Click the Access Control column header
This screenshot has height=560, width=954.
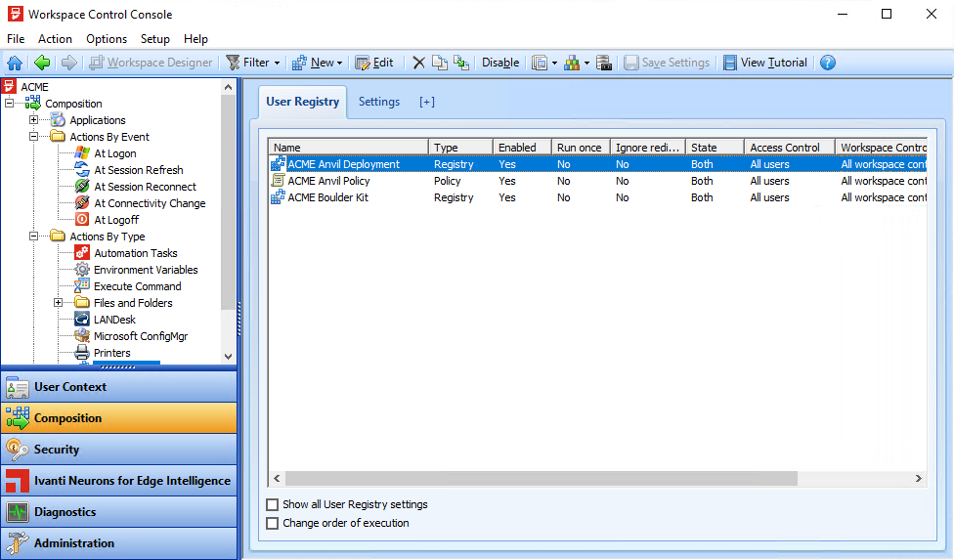(789, 148)
